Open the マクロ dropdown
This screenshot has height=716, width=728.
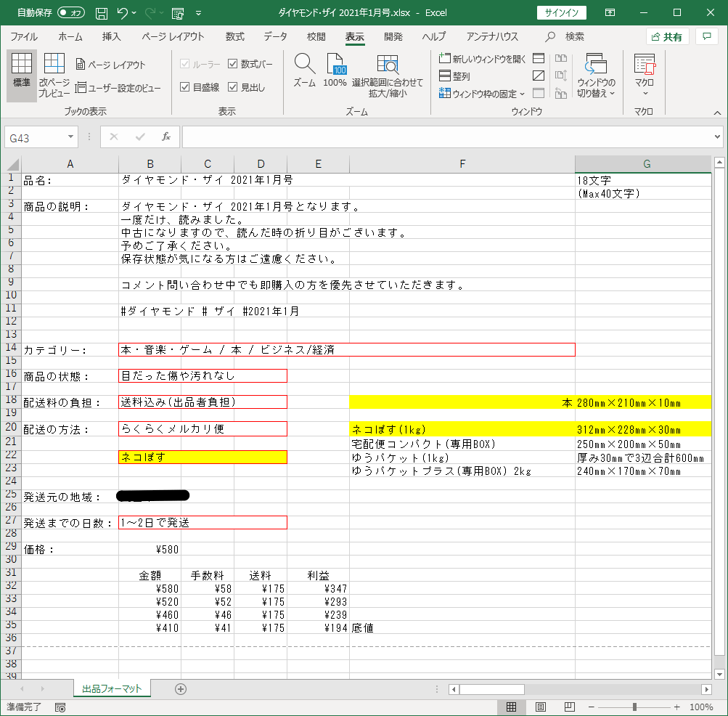(x=645, y=76)
